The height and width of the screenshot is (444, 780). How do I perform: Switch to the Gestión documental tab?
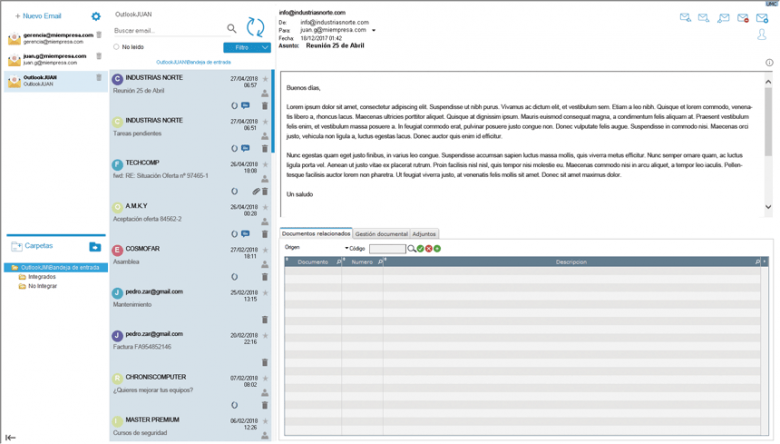(382, 233)
